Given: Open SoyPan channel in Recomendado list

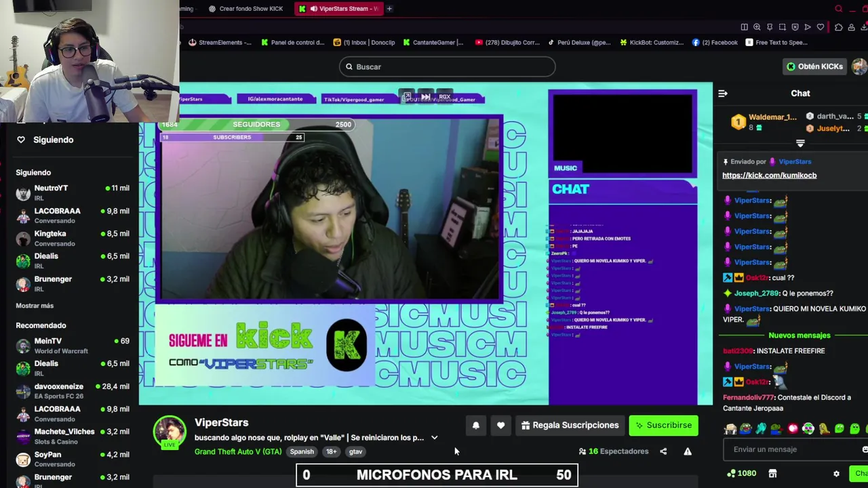Looking at the screenshot, I should [73, 459].
